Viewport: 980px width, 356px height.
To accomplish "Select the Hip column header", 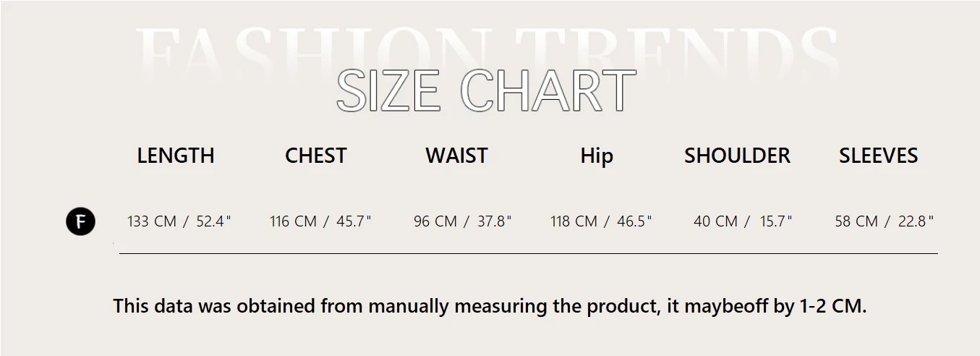I will [597, 156].
